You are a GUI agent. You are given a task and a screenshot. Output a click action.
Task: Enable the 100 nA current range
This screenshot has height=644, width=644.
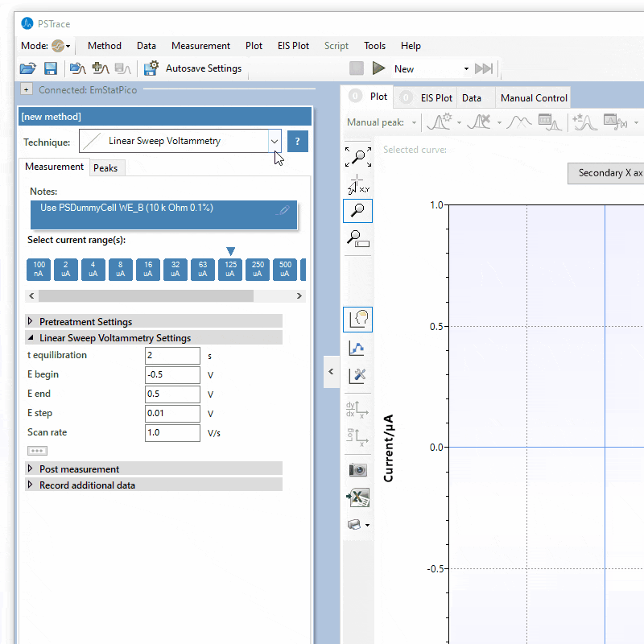[38, 269]
